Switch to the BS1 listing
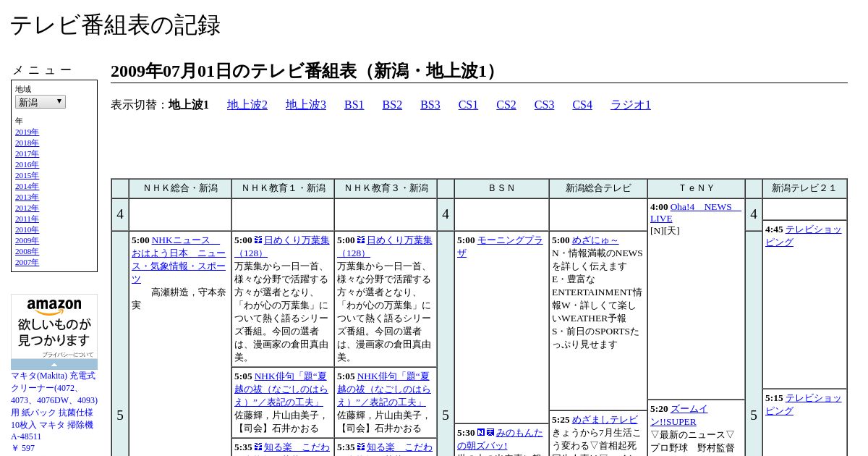 click(x=354, y=105)
